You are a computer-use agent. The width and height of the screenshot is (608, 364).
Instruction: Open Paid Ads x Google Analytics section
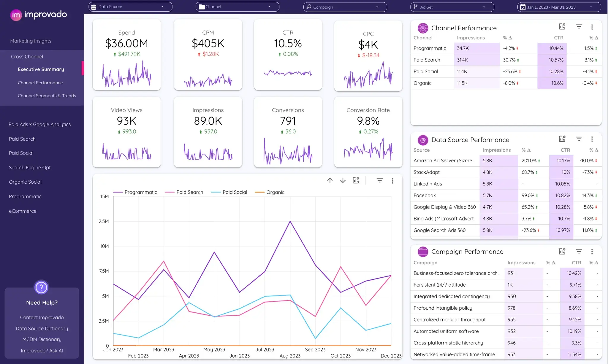point(39,125)
